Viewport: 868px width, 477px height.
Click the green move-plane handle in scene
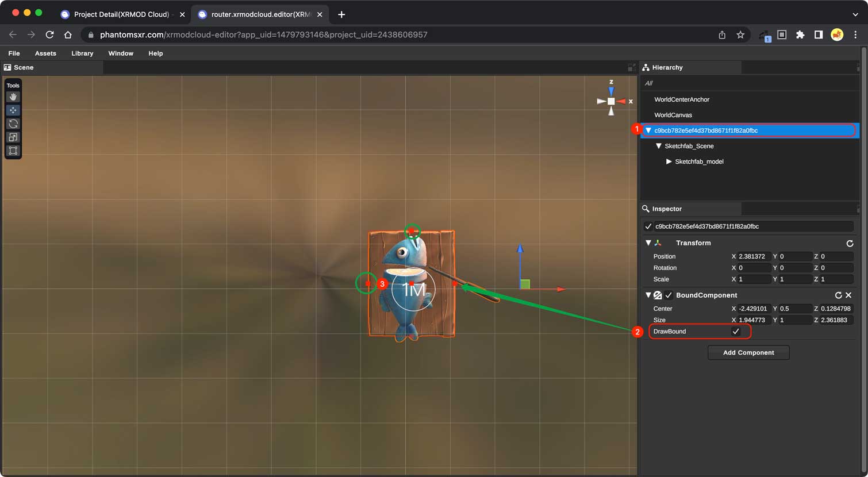525,284
